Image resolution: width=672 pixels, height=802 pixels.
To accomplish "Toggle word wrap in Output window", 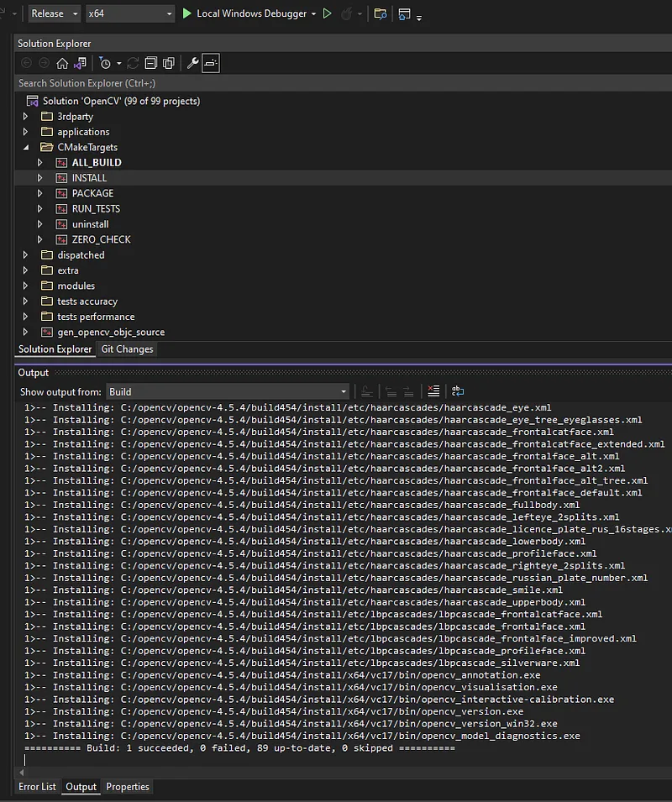I will 458,391.
